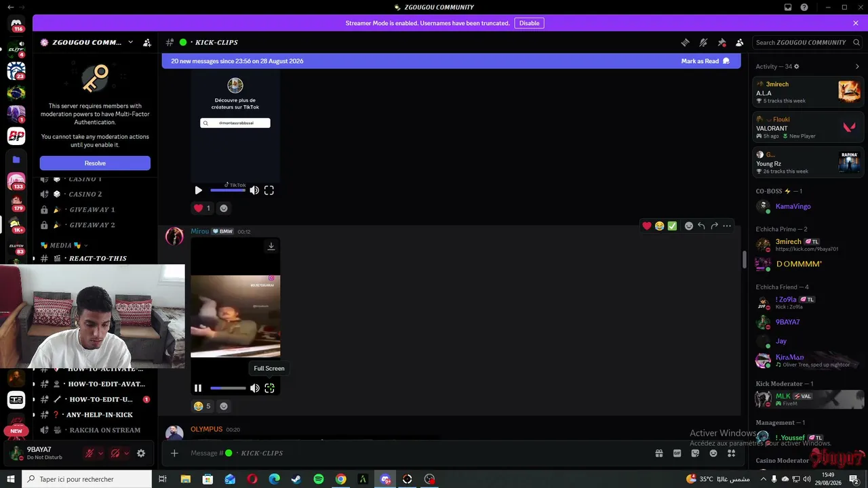Toggle microphone mute in user panel

click(x=90, y=453)
